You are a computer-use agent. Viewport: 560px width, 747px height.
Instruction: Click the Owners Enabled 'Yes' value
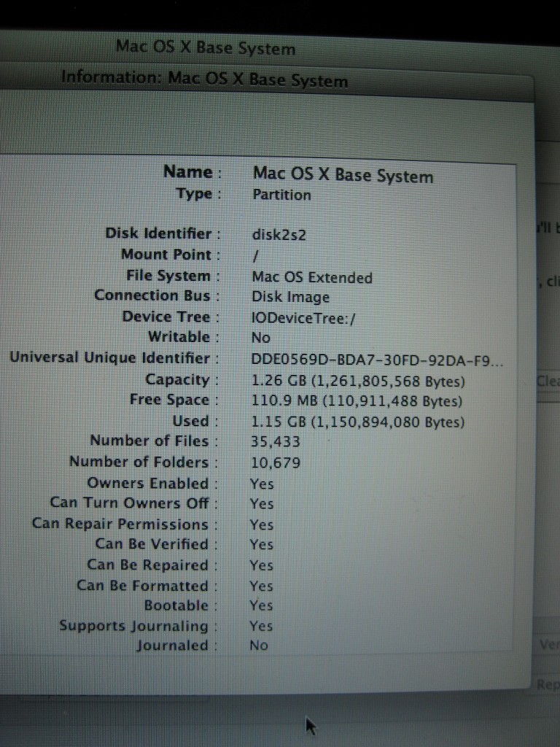pyautogui.click(x=262, y=484)
